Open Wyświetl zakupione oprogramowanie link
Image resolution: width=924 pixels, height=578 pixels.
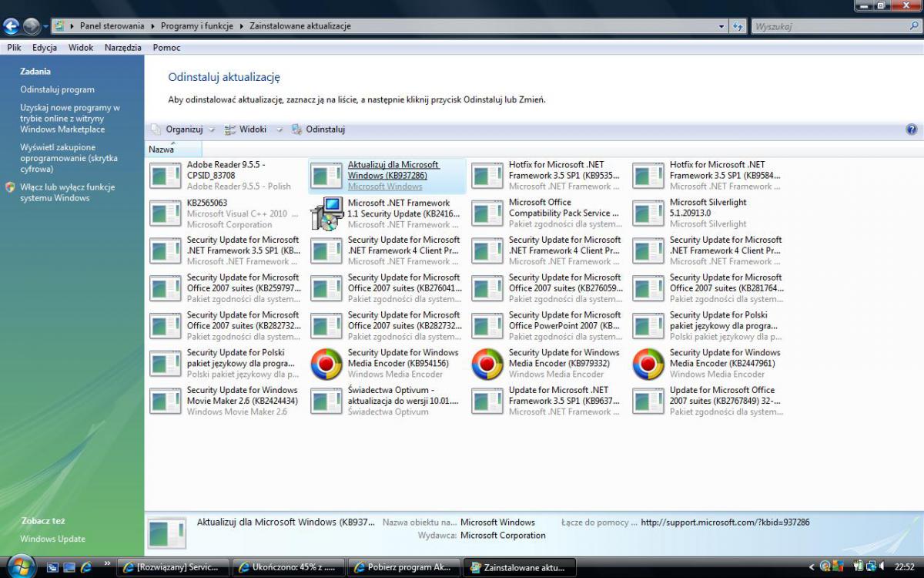tap(69, 158)
